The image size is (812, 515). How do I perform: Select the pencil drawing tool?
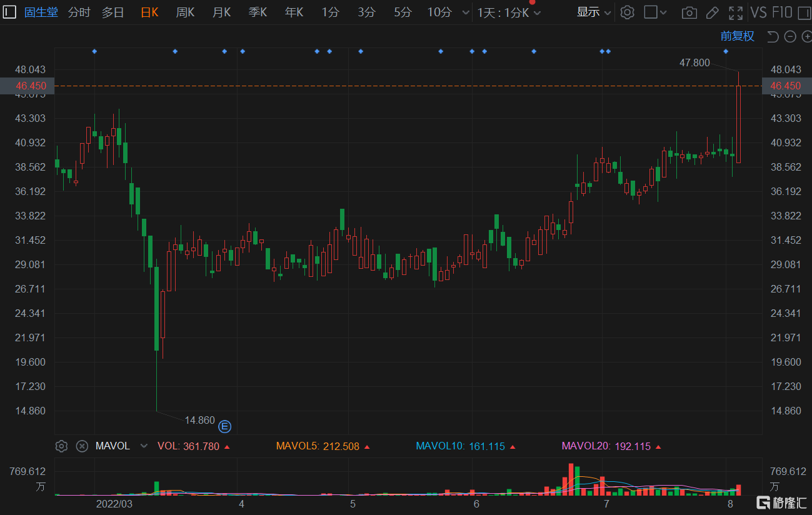point(712,12)
